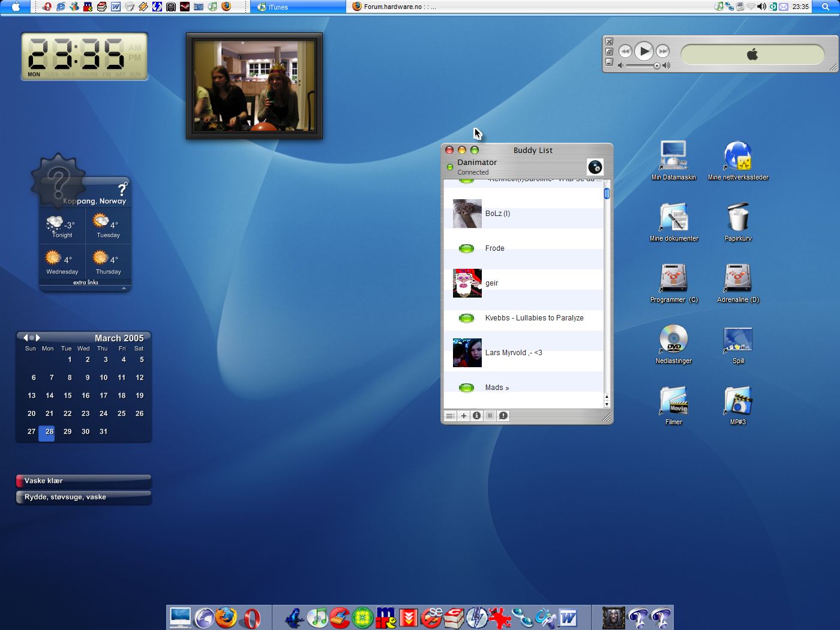Viewport: 840px width, 630px height.
Task: Open the Apple menu
Action: click(x=16, y=7)
